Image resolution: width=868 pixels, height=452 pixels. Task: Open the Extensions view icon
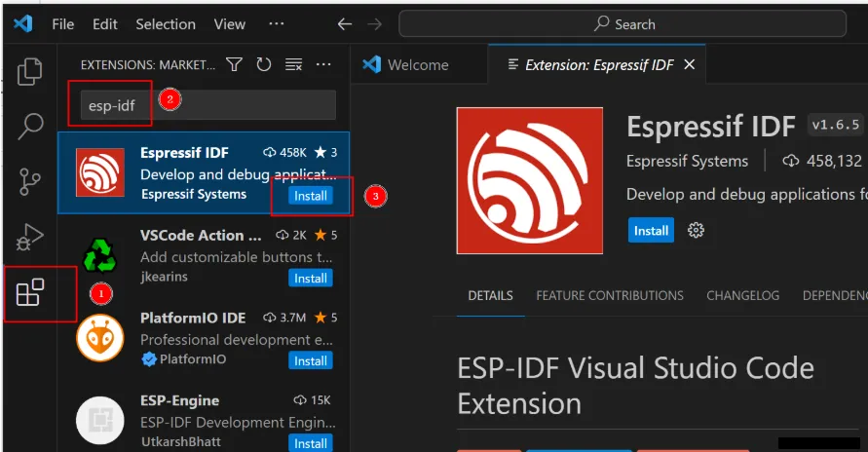pos(31,291)
